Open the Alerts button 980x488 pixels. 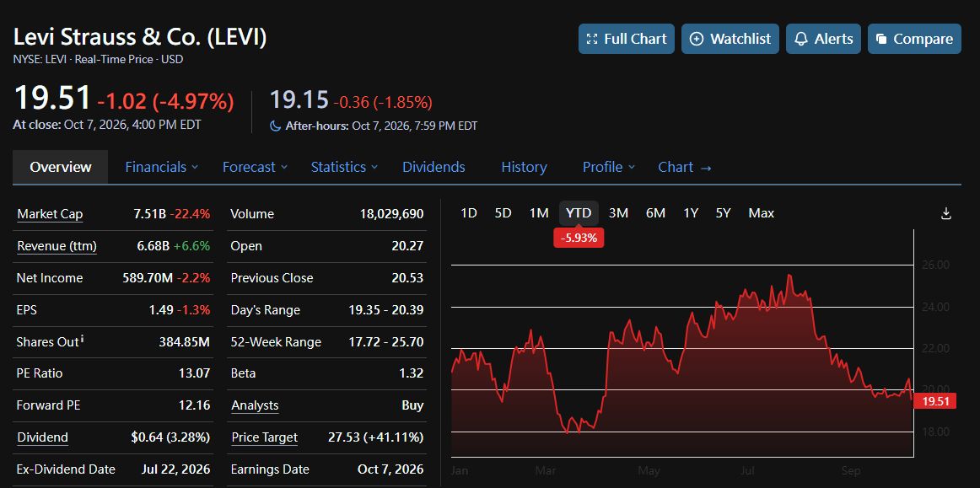click(x=823, y=39)
